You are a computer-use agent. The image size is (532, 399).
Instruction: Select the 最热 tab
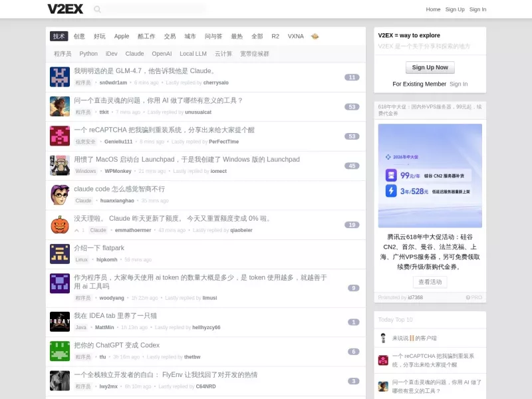coord(237,37)
